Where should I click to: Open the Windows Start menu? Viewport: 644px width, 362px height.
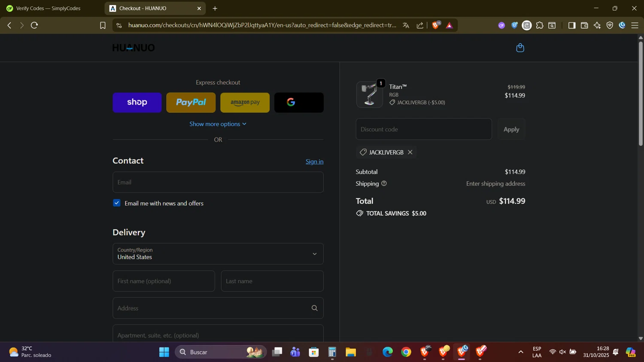pos(164,352)
